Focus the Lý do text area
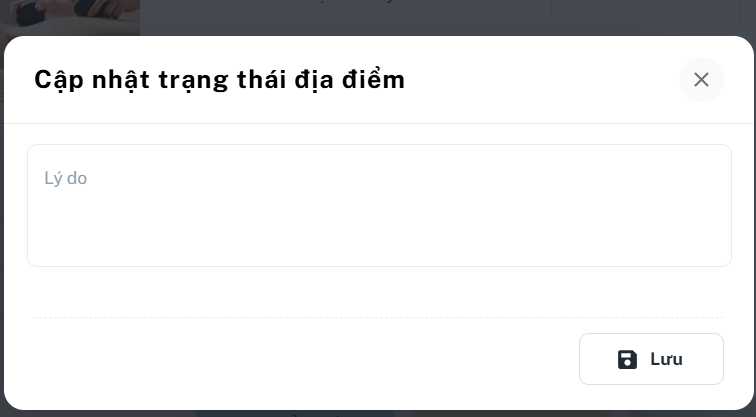756x417 pixels. (x=379, y=205)
